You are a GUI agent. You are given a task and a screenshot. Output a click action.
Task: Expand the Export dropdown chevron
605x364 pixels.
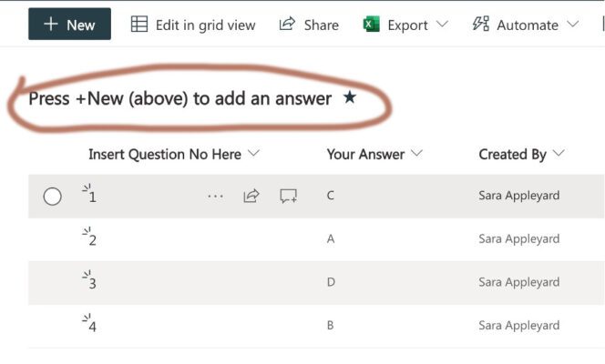click(x=442, y=25)
